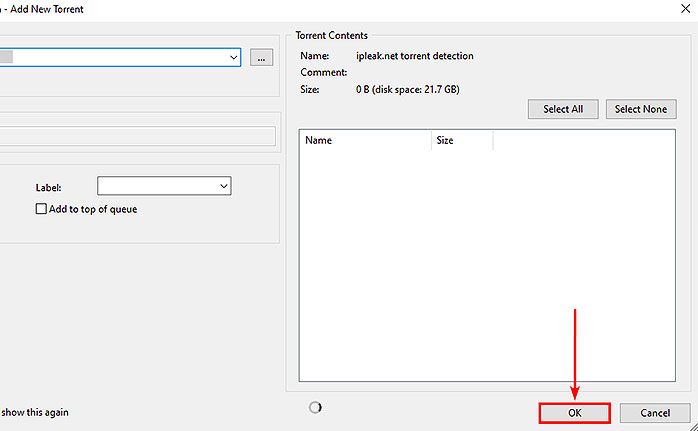The height and width of the screenshot is (431, 698).
Task: Sort files by Size column header
Action: point(462,141)
